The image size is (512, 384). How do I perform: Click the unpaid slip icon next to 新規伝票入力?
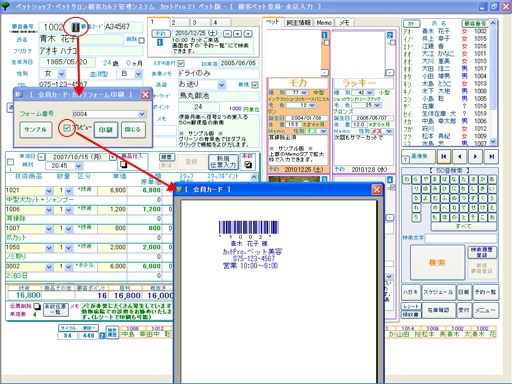coord(248,164)
